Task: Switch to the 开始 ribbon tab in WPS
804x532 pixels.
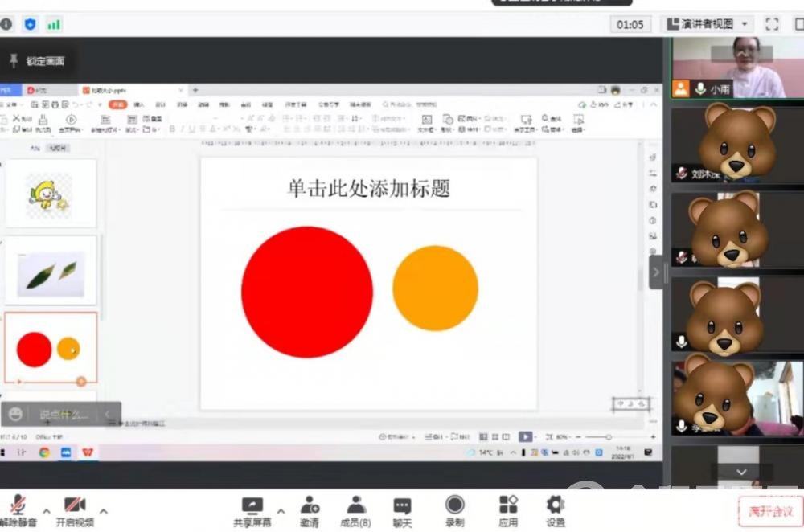Action: [118, 104]
